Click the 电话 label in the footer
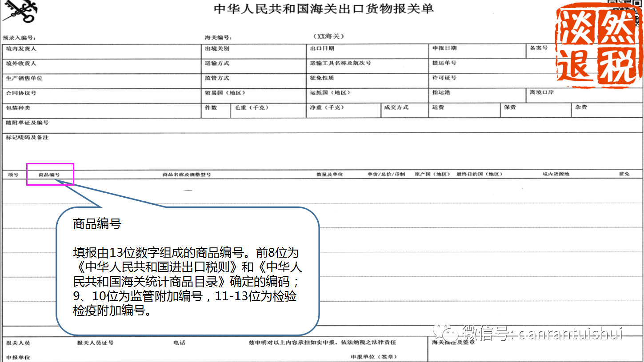Image resolution: width=644 pixels, height=362 pixels. (179, 343)
